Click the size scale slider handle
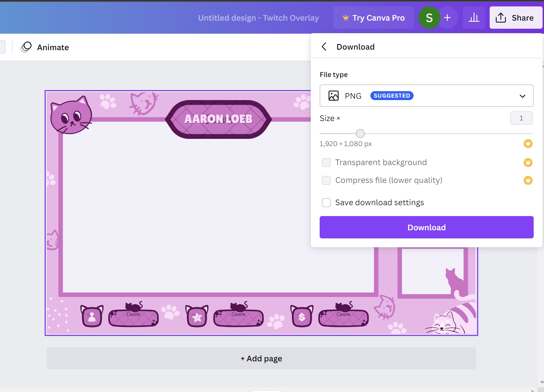This screenshot has height=392, width=544. coord(360,134)
